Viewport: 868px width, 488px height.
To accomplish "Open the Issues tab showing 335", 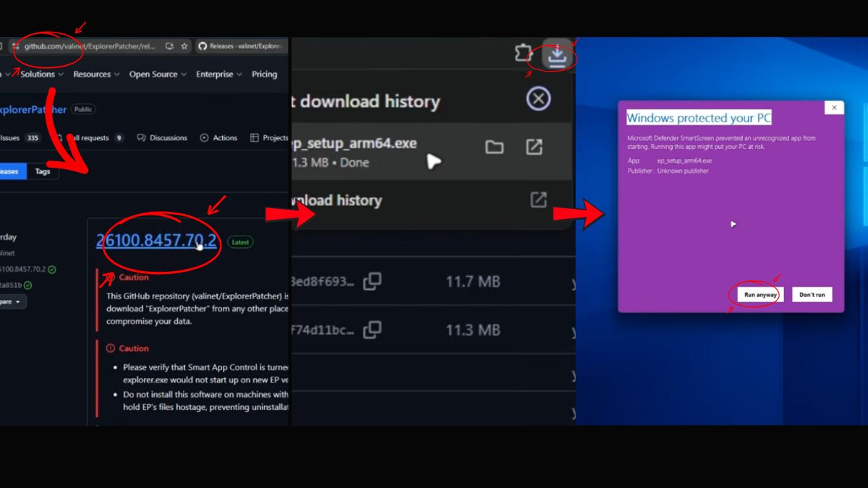I will click(20, 137).
